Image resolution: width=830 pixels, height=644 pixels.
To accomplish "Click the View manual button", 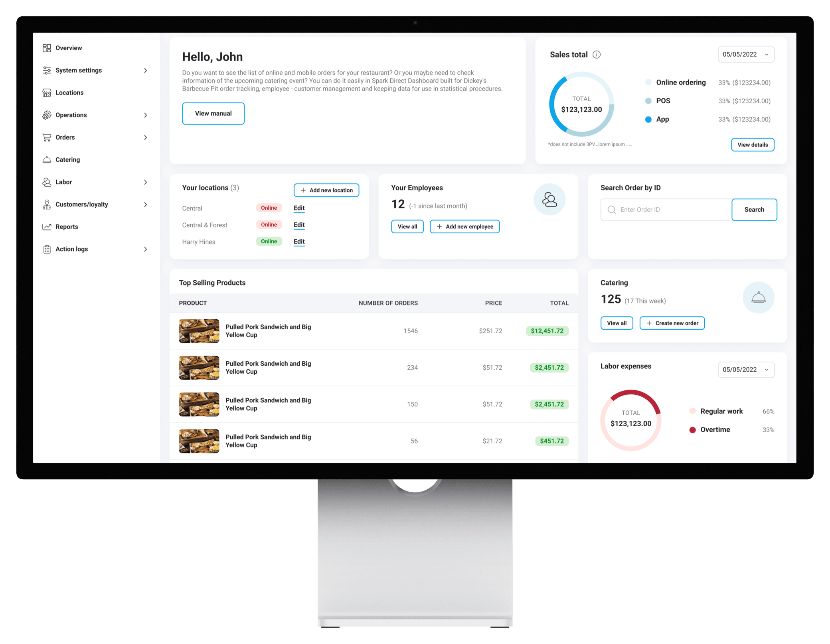I will pyautogui.click(x=213, y=113).
